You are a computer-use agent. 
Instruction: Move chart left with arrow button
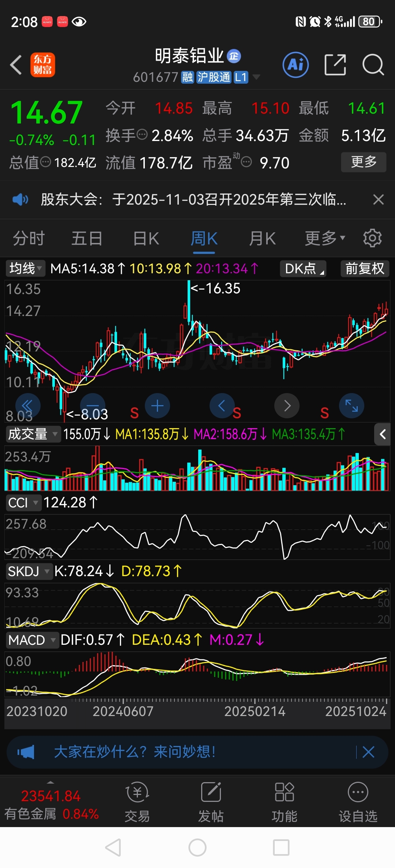pyautogui.click(x=222, y=406)
